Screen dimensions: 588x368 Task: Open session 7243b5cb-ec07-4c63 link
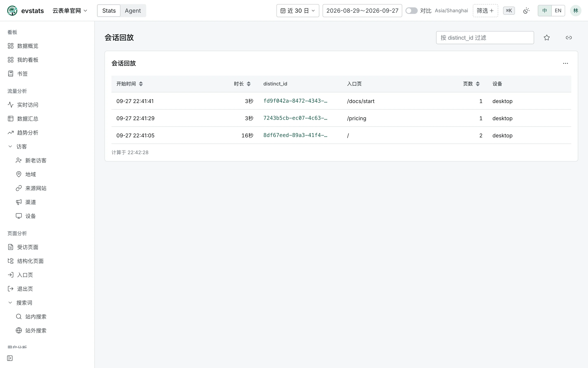pyautogui.click(x=295, y=118)
